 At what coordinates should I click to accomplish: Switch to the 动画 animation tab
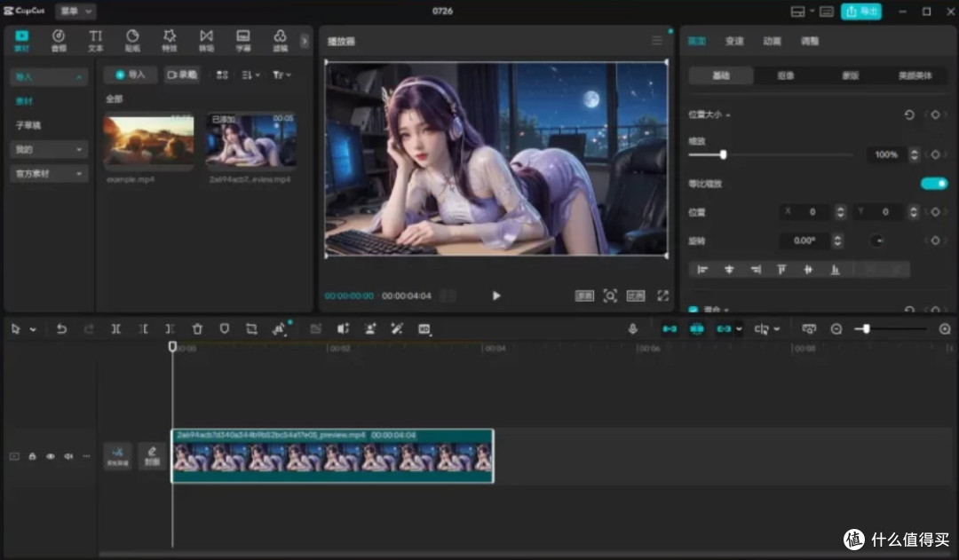772,41
